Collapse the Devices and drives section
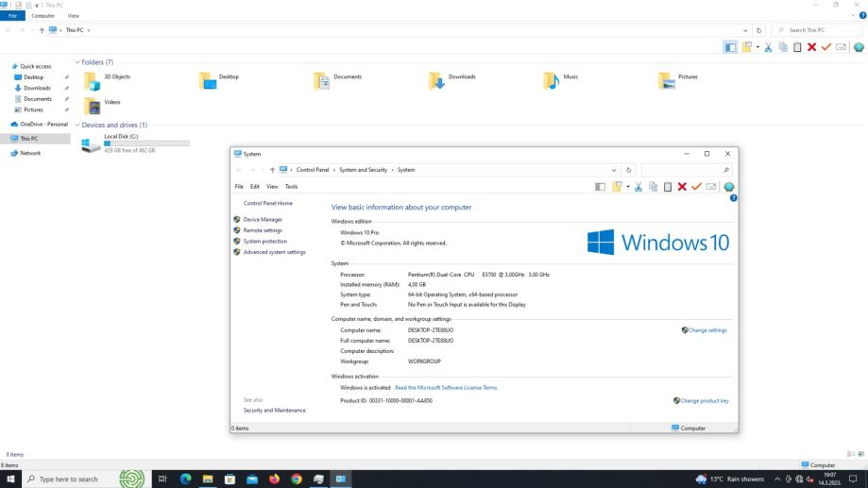Screen dimensions: 868x488 pos(77,125)
